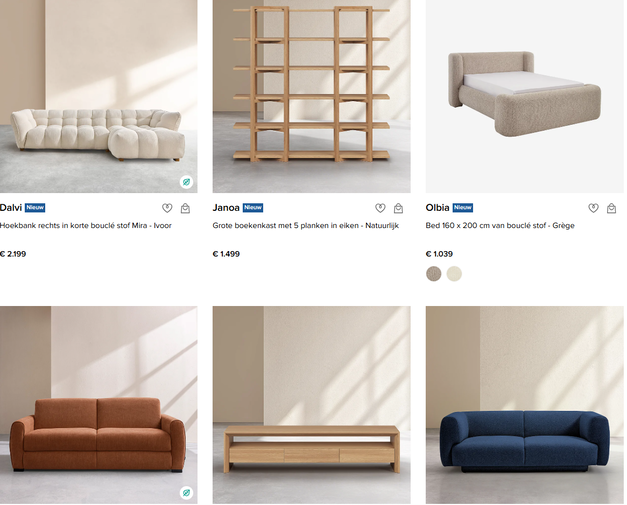
Task: Save Olbia bed to wishlist heart
Action: [593, 208]
